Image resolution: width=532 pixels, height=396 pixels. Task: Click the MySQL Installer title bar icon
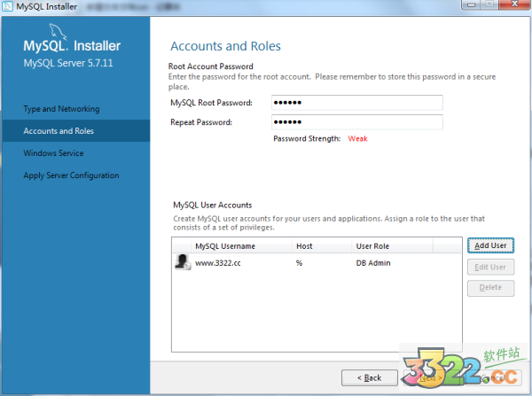pos(7,6)
